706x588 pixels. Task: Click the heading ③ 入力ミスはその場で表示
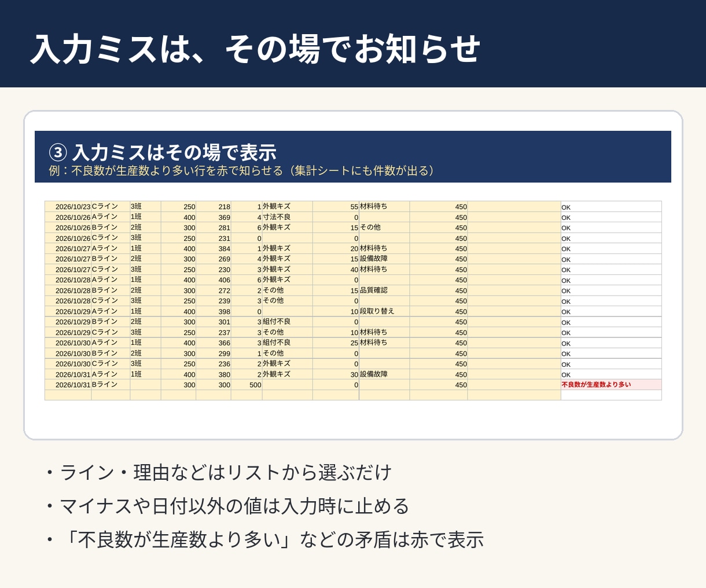[163, 152]
